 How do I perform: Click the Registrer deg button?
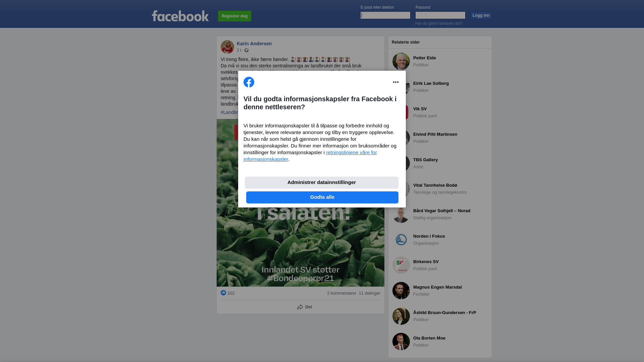(234, 16)
